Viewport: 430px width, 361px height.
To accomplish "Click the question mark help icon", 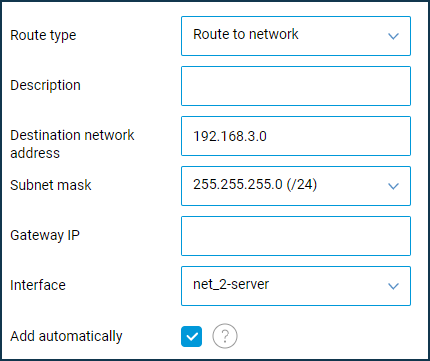I will click(225, 336).
